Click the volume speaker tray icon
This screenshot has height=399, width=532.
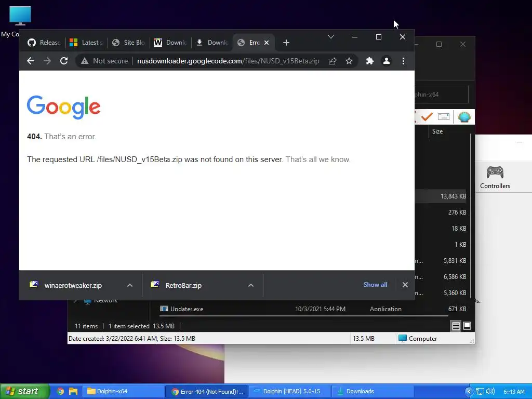(x=490, y=392)
